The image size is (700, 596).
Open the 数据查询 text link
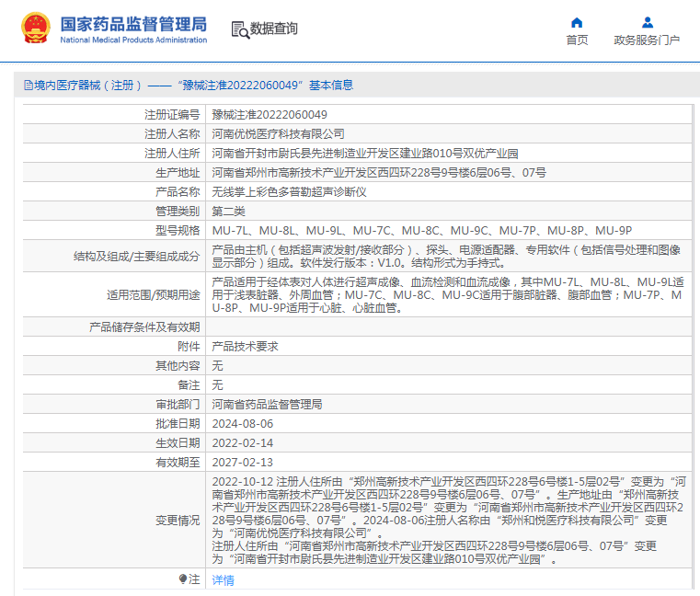coord(274,29)
